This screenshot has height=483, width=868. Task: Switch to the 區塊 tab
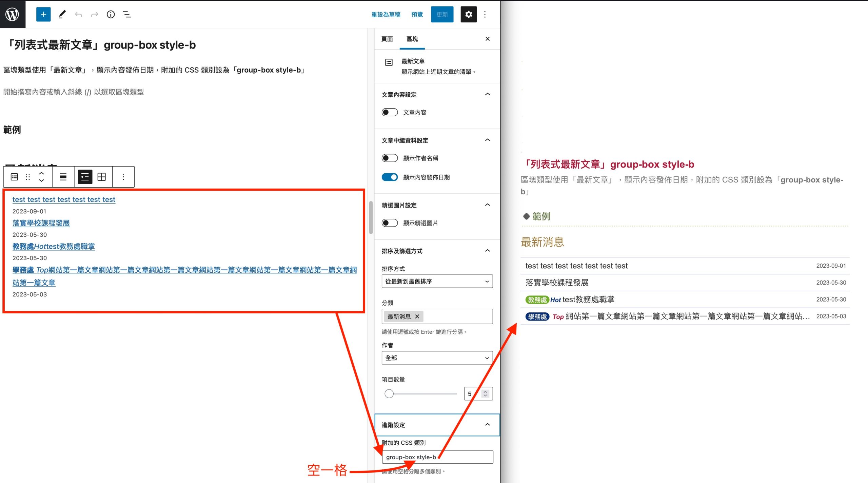(412, 39)
